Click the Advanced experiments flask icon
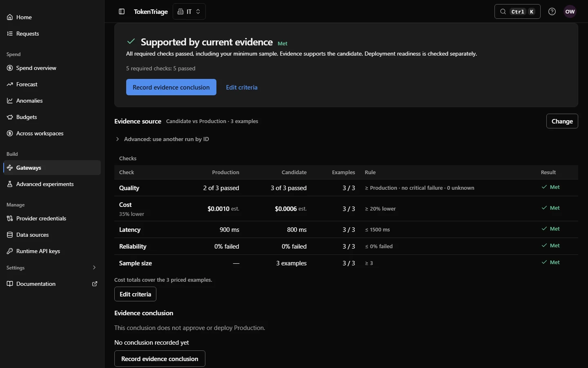 (10, 184)
